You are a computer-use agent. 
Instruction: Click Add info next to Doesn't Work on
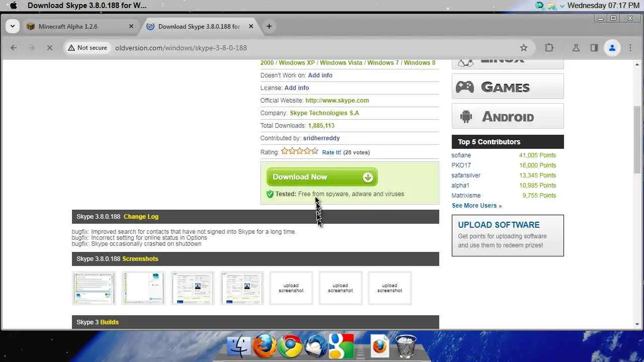[x=320, y=75]
